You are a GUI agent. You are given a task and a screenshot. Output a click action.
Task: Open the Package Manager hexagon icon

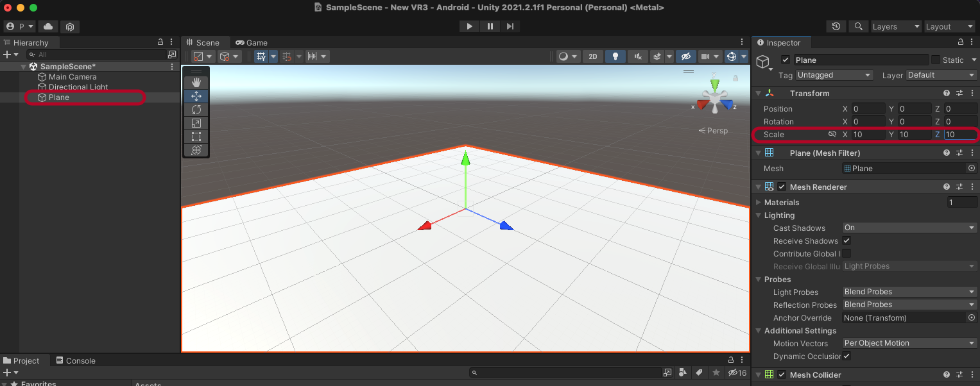point(70,26)
